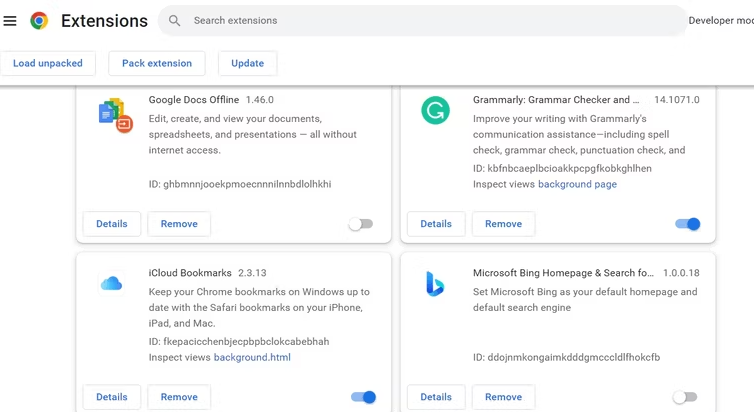Viewport: 754px width, 412px height.
Task: Click ID ddojnmkongaimkdddgmccldlfhokcfb
Action: click(566, 357)
